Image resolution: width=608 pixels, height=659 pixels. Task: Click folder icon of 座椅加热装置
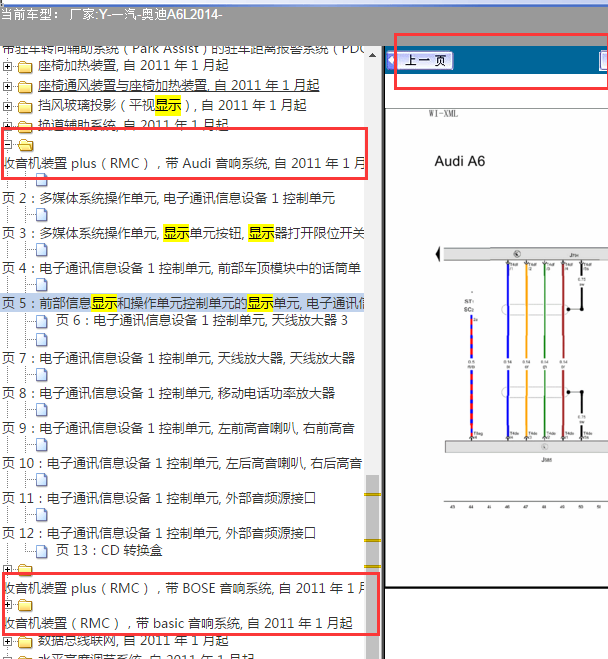tap(25, 66)
